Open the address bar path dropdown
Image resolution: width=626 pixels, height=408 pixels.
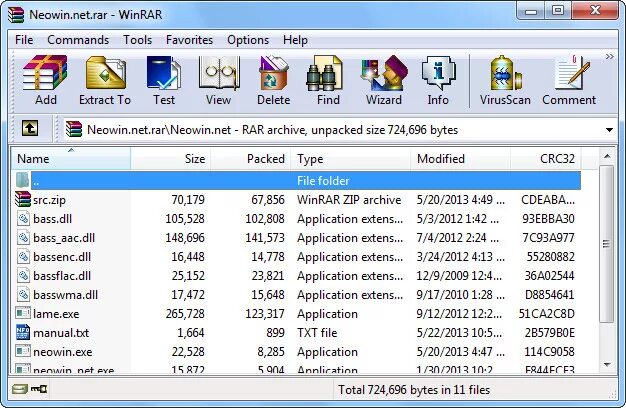(x=609, y=130)
